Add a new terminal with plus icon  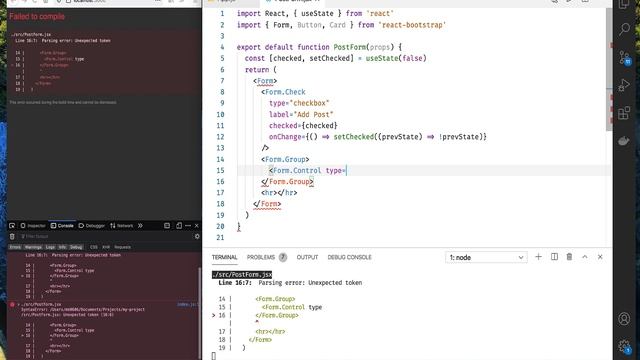(x=538, y=257)
